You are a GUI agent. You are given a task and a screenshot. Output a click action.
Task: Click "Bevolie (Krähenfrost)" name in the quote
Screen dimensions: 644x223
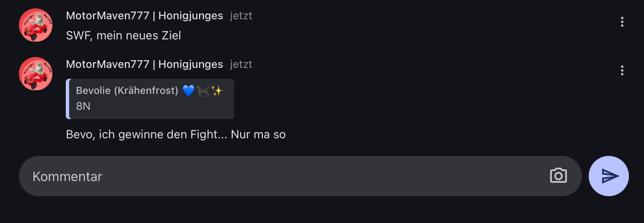pyautogui.click(x=127, y=91)
